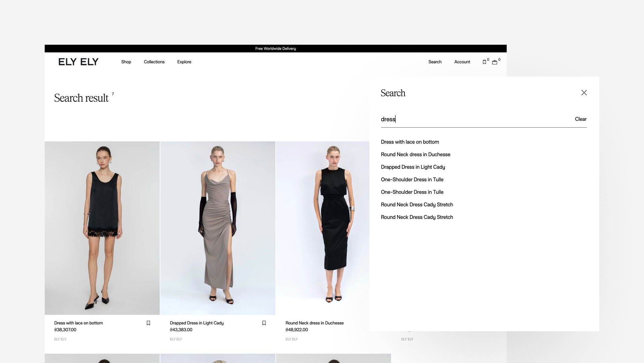Click Search in the top navigation
This screenshot has width=644, height=363.
click(435, 62)
